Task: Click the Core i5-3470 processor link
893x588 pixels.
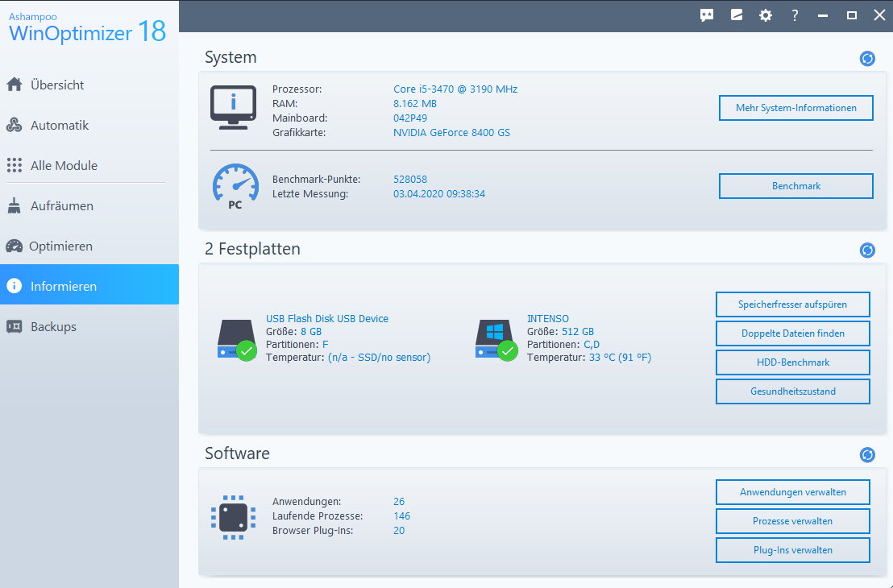Action: [x=455, y=89]
